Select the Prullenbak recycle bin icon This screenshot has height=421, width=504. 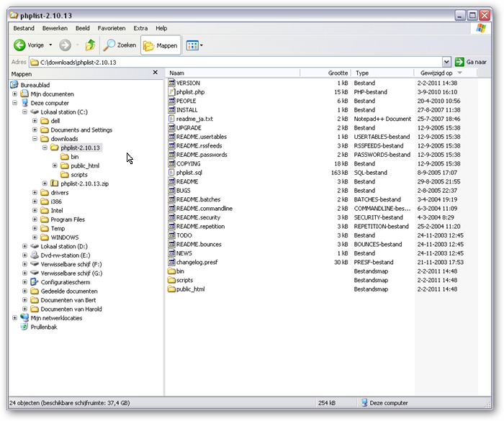(x=24, y=327)
